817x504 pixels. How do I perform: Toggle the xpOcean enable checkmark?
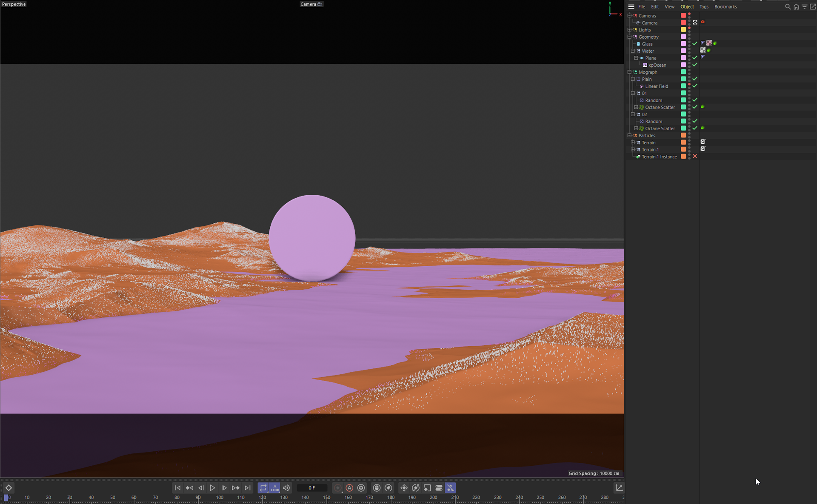coord(695,65)
